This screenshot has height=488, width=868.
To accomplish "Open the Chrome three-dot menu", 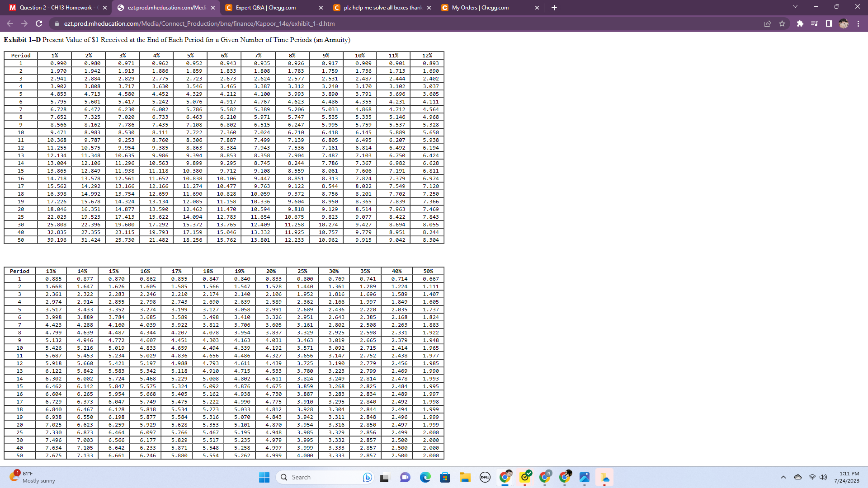I will pos(858,23).
